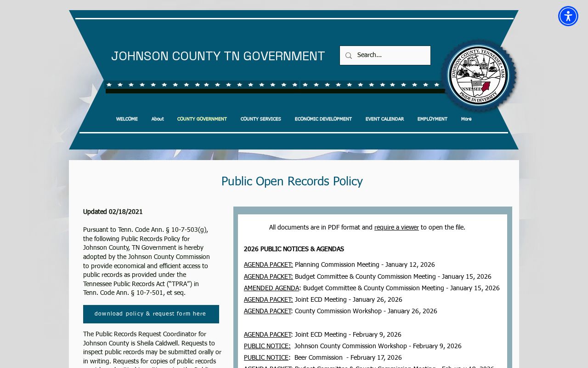Open COUNTY SERVICES navigation item
The height and width of the screenshot is (368, 588).
tap(260, 119)
